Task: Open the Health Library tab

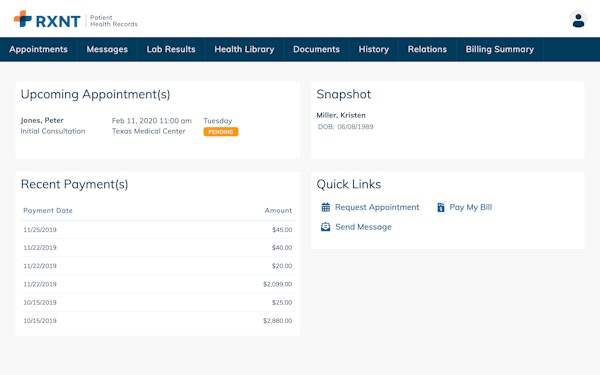Action: click(x=244, y=49)
